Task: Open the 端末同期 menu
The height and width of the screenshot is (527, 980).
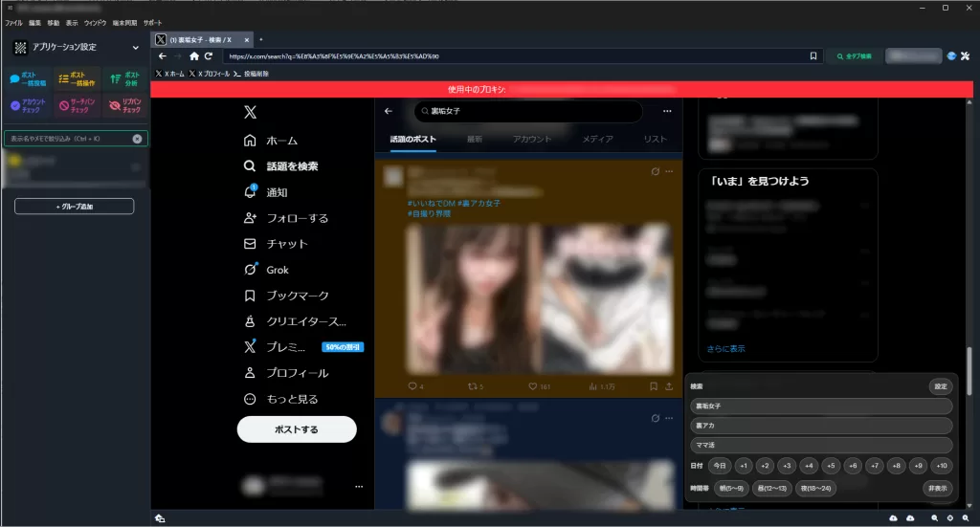Action: [124, 23]
